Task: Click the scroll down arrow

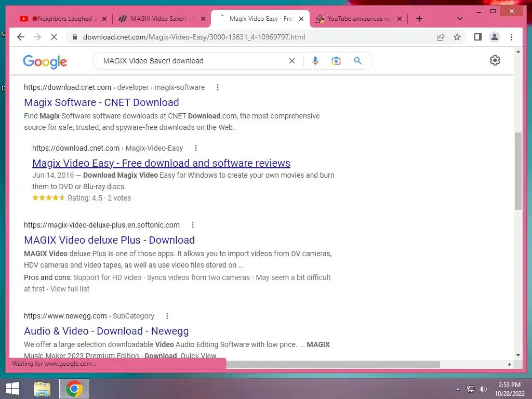Action: point(518,355)
